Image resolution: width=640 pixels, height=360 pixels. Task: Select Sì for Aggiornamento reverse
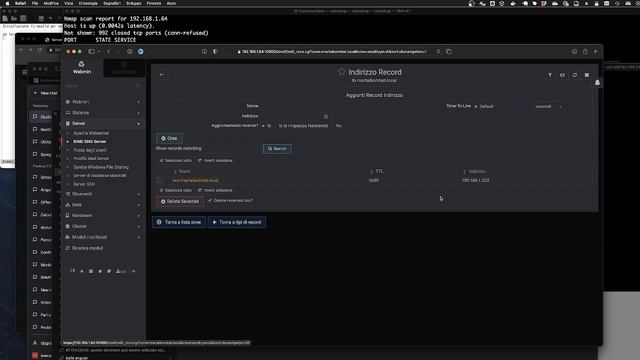(267, 126)
